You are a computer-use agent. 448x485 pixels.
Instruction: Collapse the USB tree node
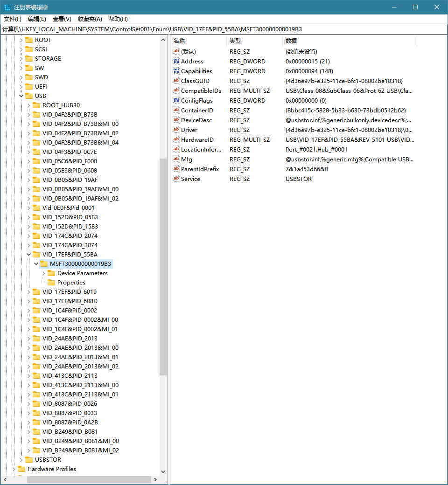coord(21,96)
